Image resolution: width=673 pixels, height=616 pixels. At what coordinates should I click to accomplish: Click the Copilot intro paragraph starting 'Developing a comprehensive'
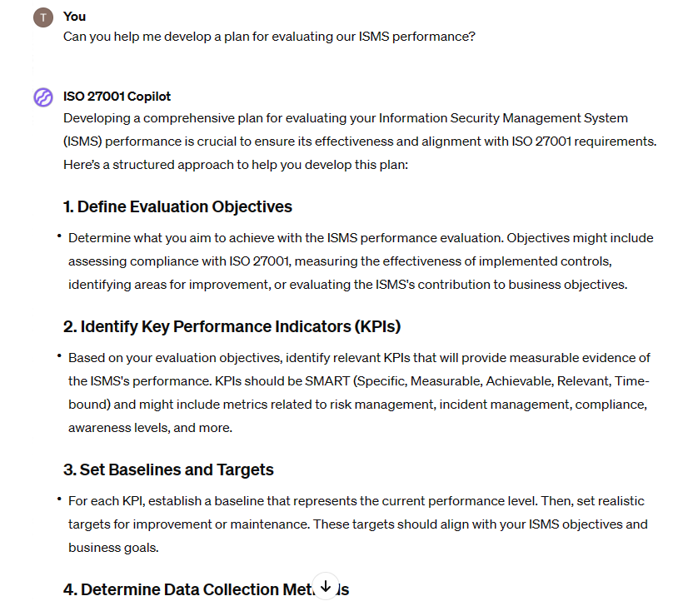point(360,142)
